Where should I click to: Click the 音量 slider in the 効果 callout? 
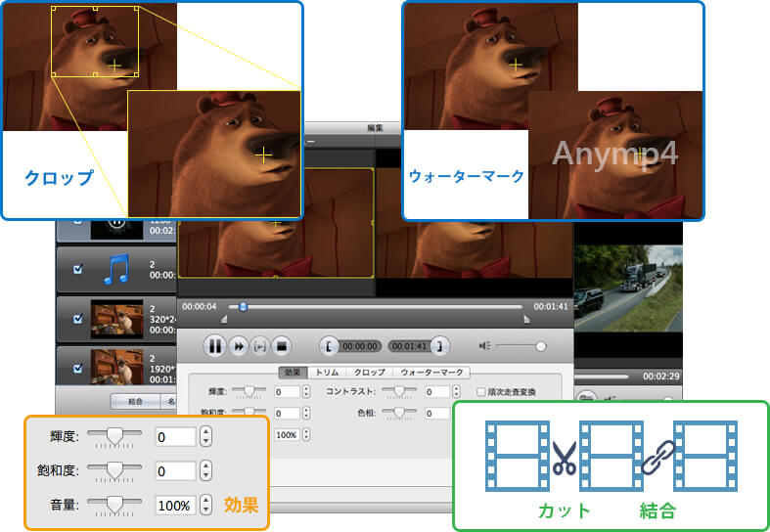pos(114,506)
